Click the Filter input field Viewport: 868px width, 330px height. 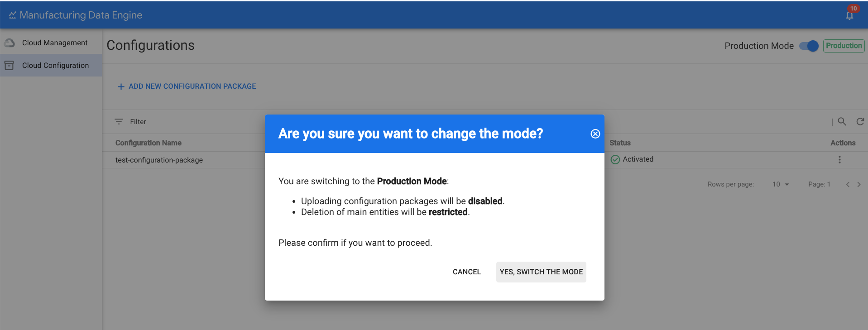[x=181, y=121]
